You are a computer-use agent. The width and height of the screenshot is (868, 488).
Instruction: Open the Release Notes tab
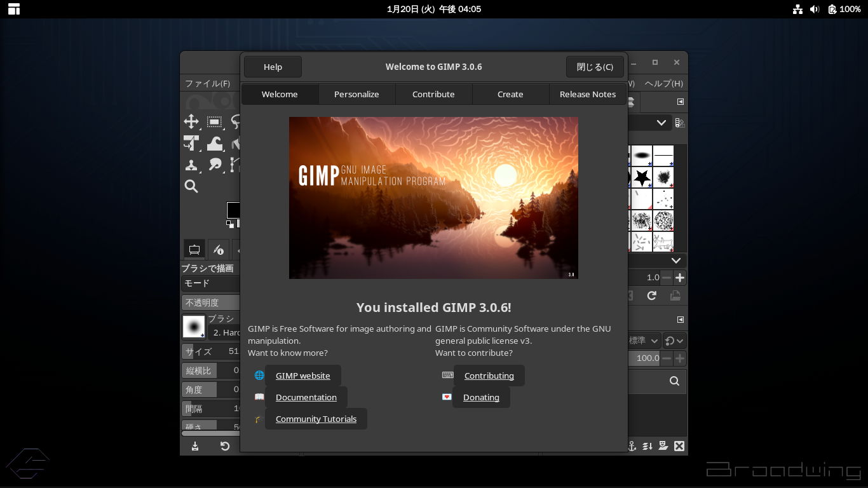click(587, 94)
